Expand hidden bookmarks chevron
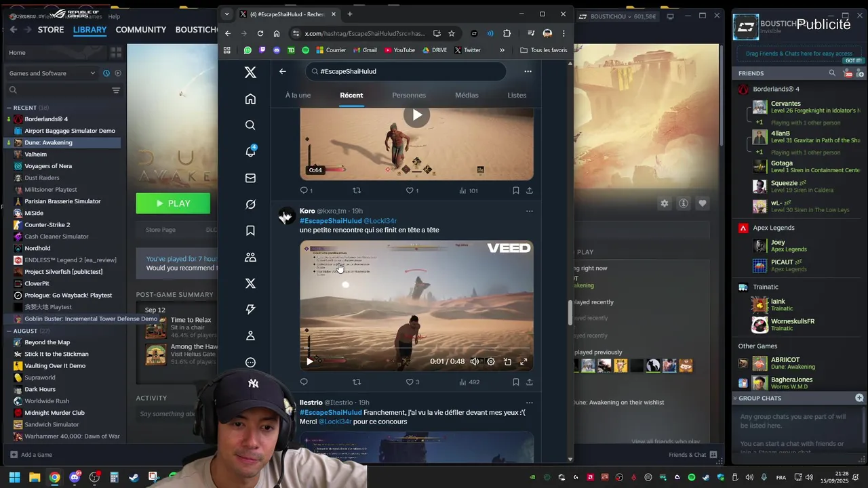868x488 pixels. pyautogui.click(x=502, y=50)
